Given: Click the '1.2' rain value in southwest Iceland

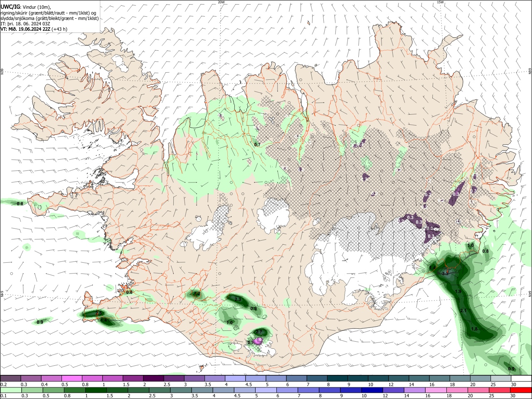Looking at the screenshot, I should click(197, 293).
